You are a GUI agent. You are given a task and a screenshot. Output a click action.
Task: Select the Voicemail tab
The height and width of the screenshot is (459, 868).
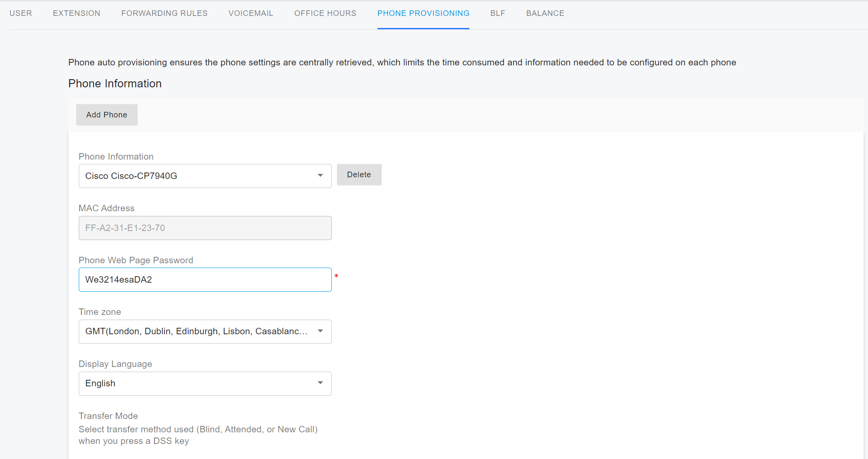coord(251,13)
